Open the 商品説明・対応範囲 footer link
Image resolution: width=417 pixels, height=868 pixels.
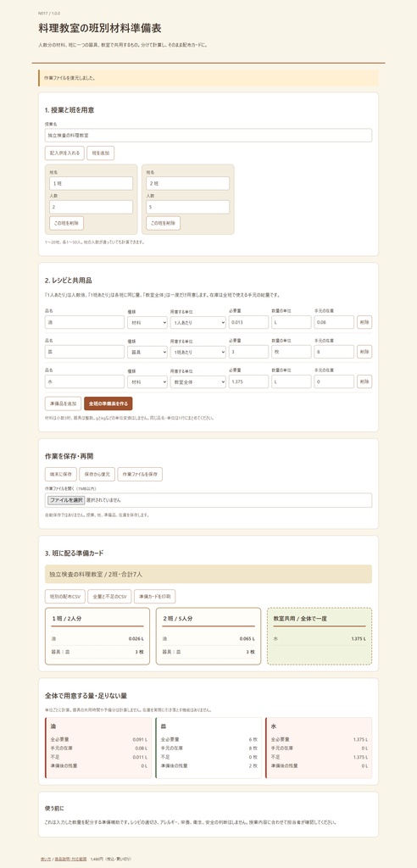pos(70,860)
